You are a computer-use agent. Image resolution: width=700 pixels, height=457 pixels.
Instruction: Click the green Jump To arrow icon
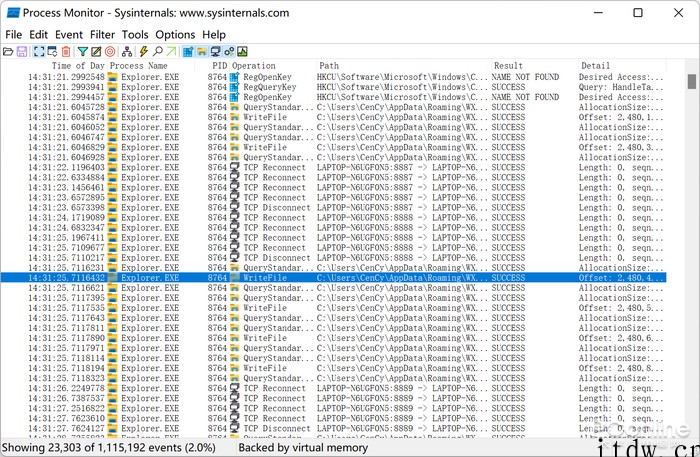tap(171, 52)
